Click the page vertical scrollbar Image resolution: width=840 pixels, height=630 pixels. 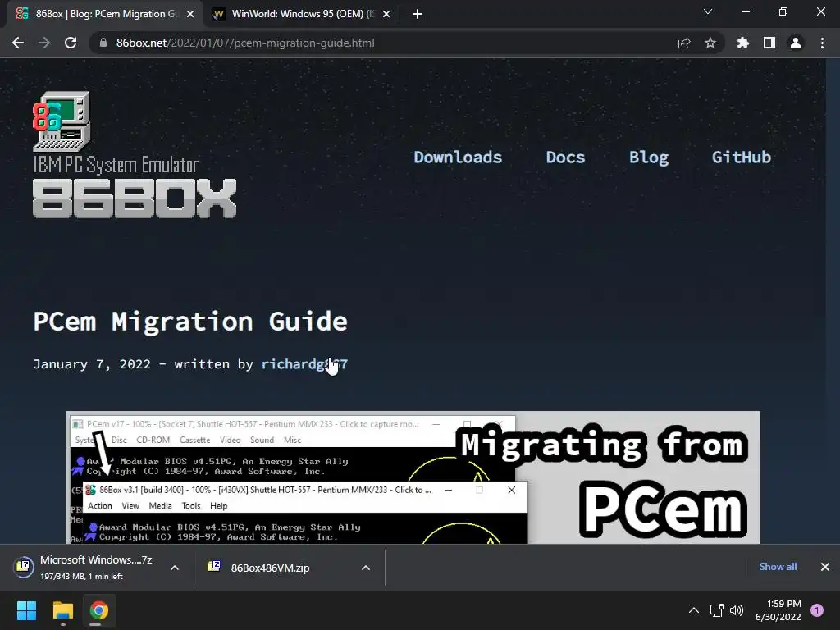point(833,300)
